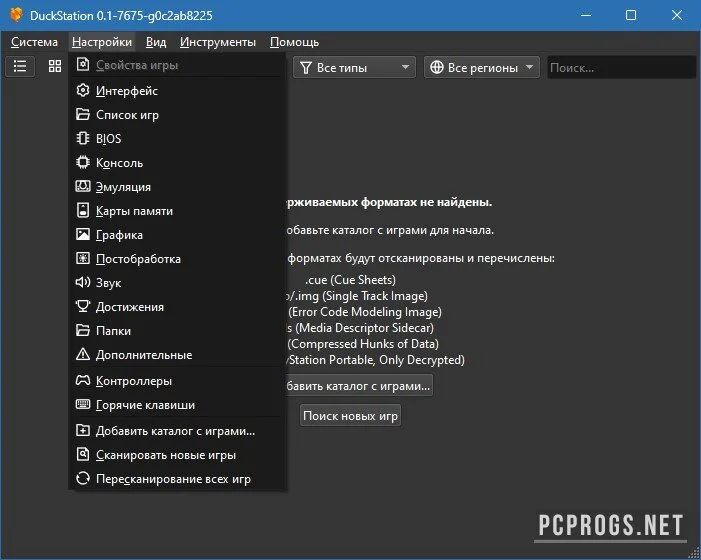Open the Инструменты menu
The width and height of the screenshot is (701, 560).
(x=218, y=42)
